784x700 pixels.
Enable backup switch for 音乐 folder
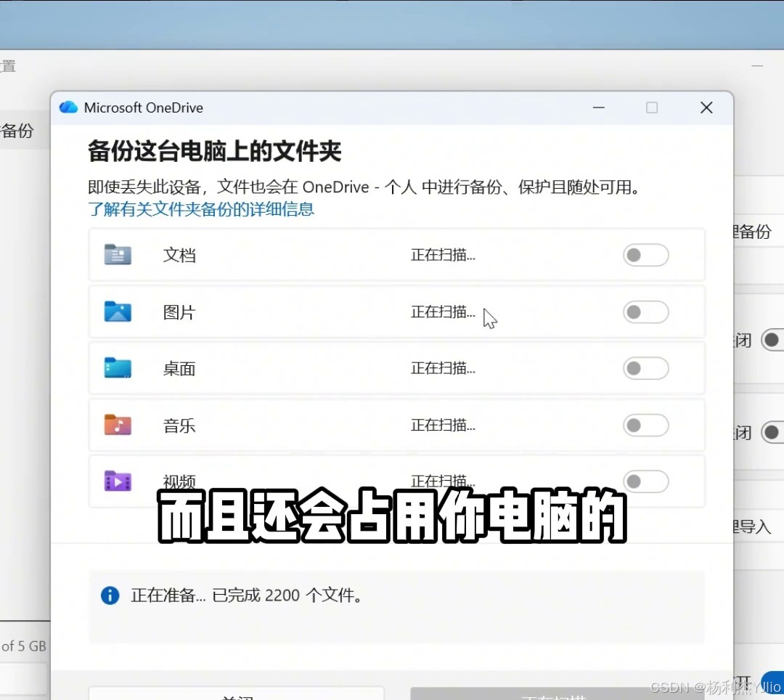pyautogui.click(x=645, y=426)
